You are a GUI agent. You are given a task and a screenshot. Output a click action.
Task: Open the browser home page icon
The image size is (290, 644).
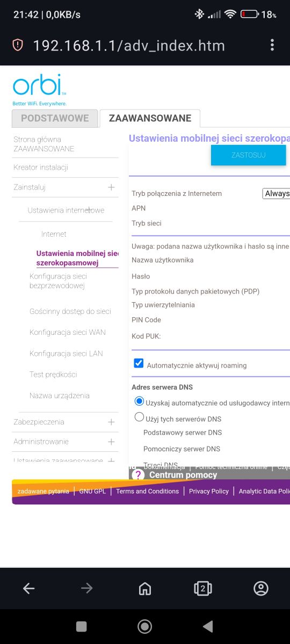(x=145, y=589)
